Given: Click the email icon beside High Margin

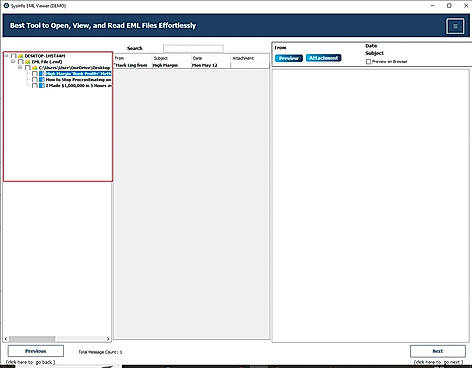Looking at the screenshot, I should (42, 74).
